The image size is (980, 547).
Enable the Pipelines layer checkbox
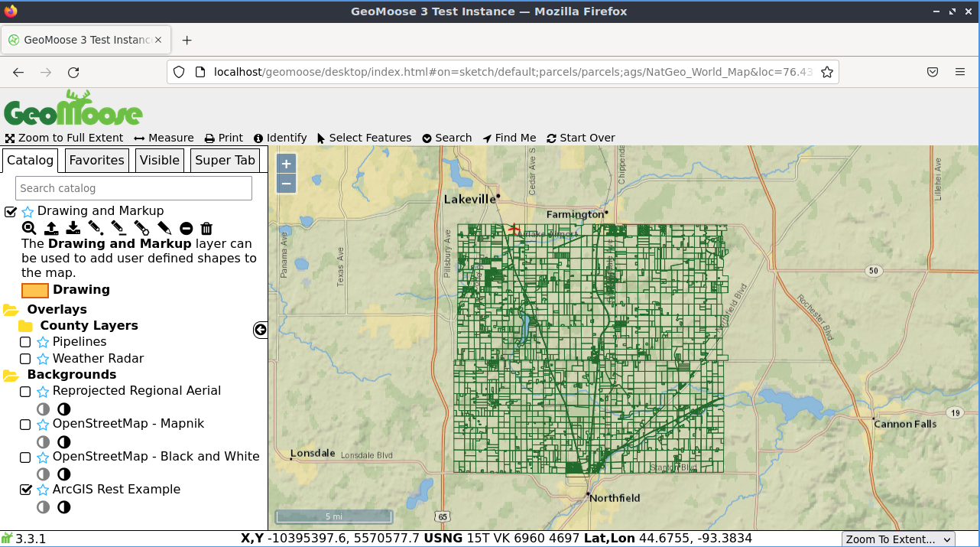pos(25,342)
